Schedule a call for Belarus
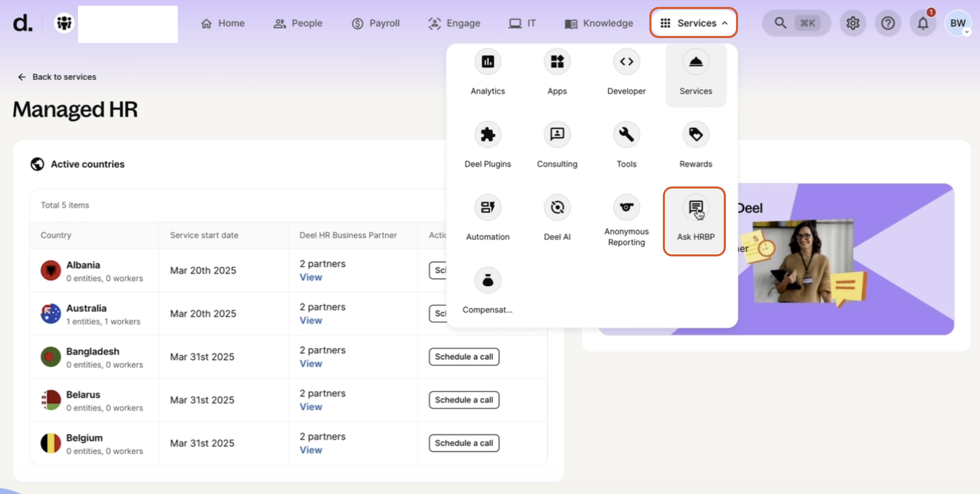Viewport: 980px width, 494px height. point(464,400)
